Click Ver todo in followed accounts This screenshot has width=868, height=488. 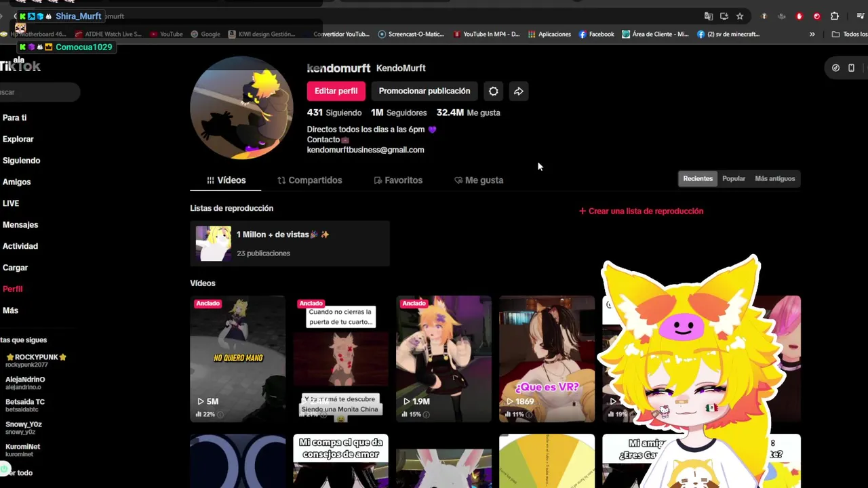(x=18, y=473)
